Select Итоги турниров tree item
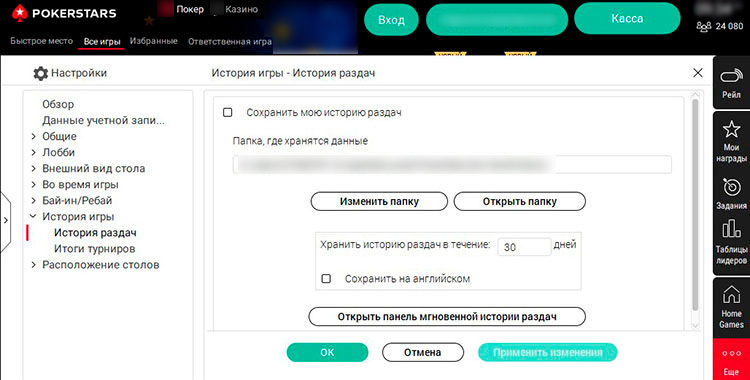 [94, 249]
